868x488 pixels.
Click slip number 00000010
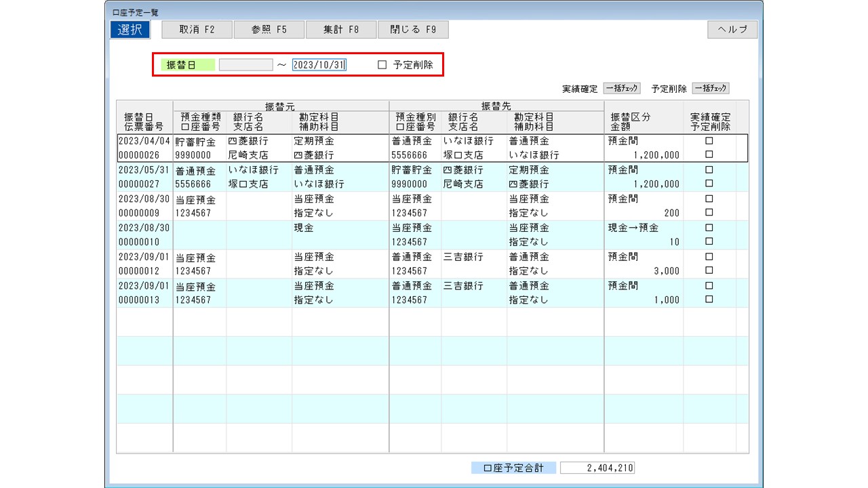138,241
